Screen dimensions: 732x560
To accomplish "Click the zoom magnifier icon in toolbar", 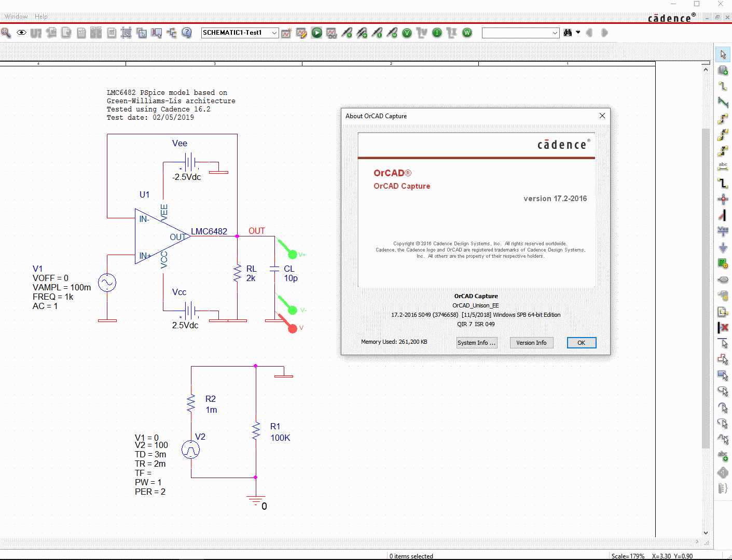I will click(x=6, y=33).
